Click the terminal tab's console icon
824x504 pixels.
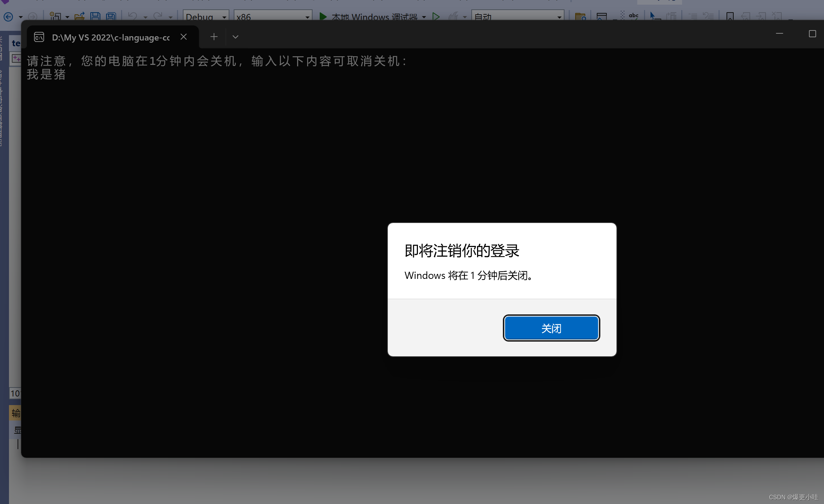(39, 37)
